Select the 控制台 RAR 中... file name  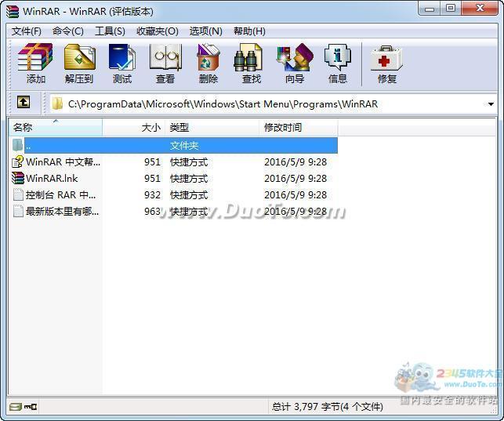[60, 195]
